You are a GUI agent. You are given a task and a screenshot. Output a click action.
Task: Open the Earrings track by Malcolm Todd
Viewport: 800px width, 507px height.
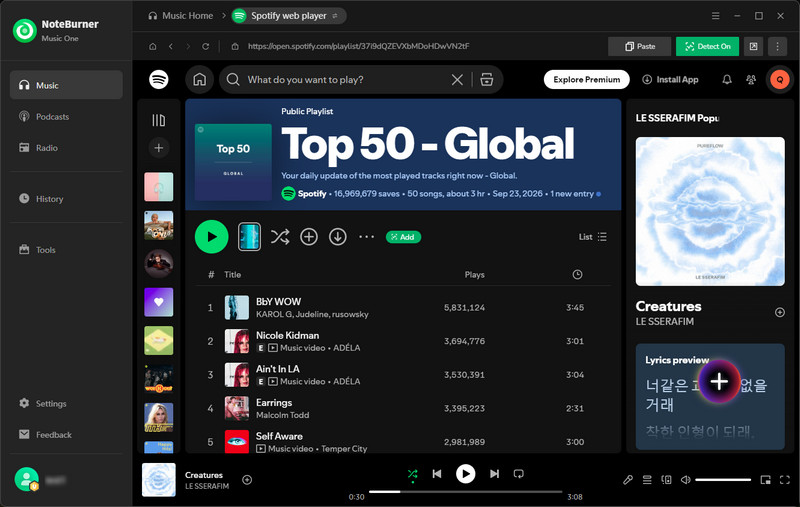click(403, 409)
